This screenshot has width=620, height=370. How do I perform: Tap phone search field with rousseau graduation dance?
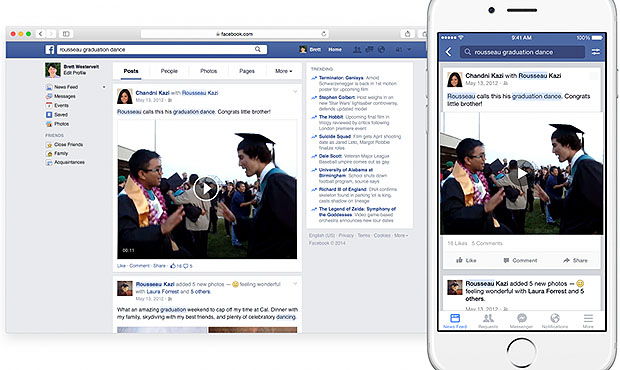point(522,52)
